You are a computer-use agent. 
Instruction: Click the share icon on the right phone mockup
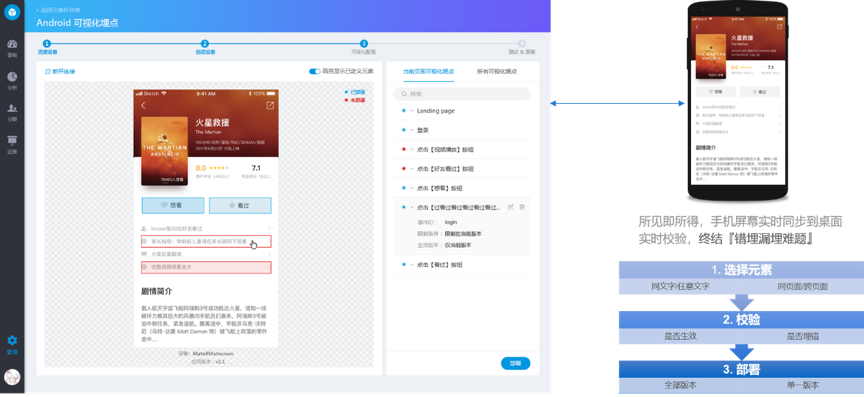pos(779,26)
